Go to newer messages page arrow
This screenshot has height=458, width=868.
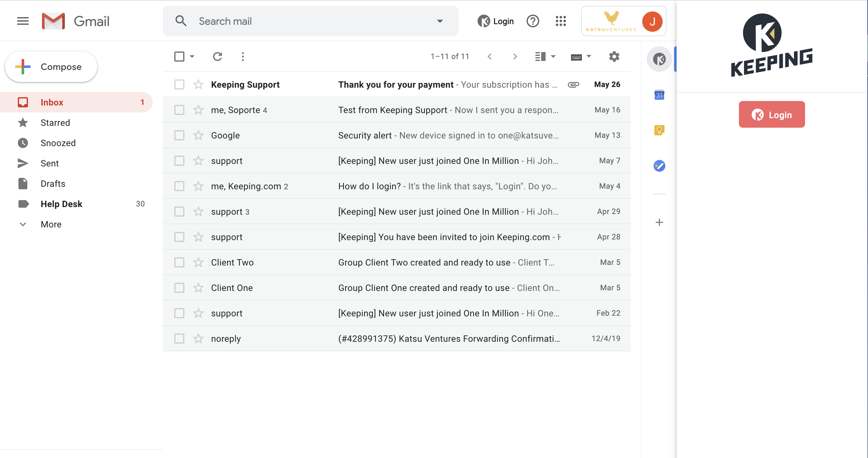[x=490, y=57]
